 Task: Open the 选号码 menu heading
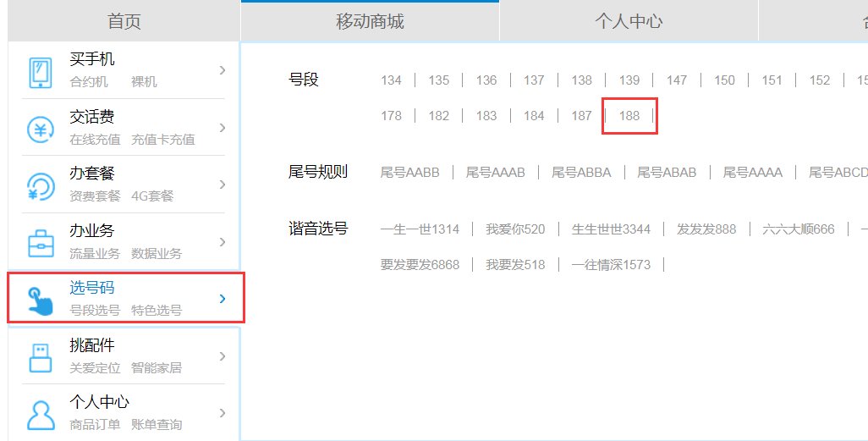[x=92, y=288]
